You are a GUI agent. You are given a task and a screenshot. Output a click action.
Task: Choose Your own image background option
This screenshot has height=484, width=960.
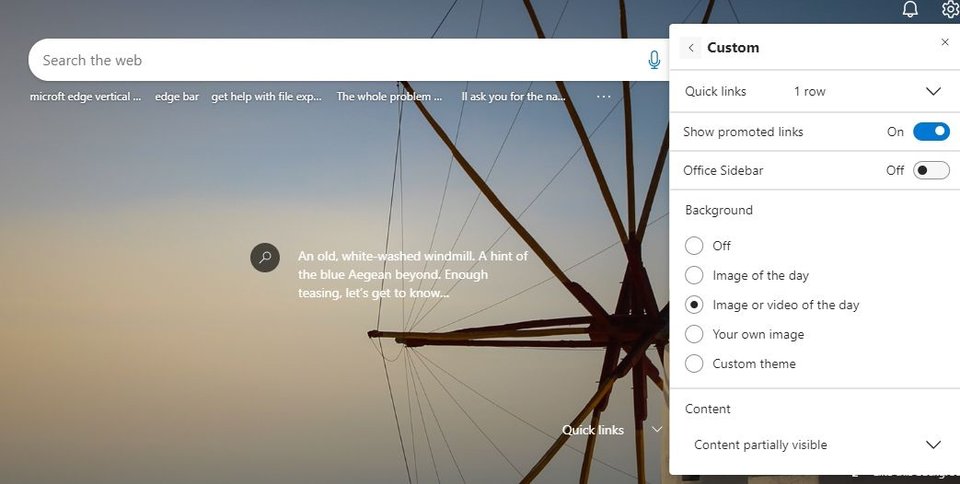point(694,334)
